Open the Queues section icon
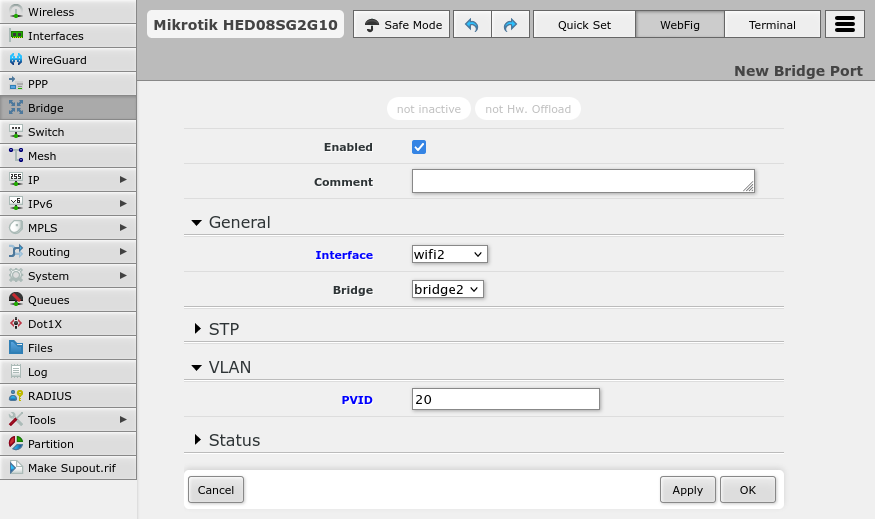This screenshot has height=519, width=875. point(16,300)
